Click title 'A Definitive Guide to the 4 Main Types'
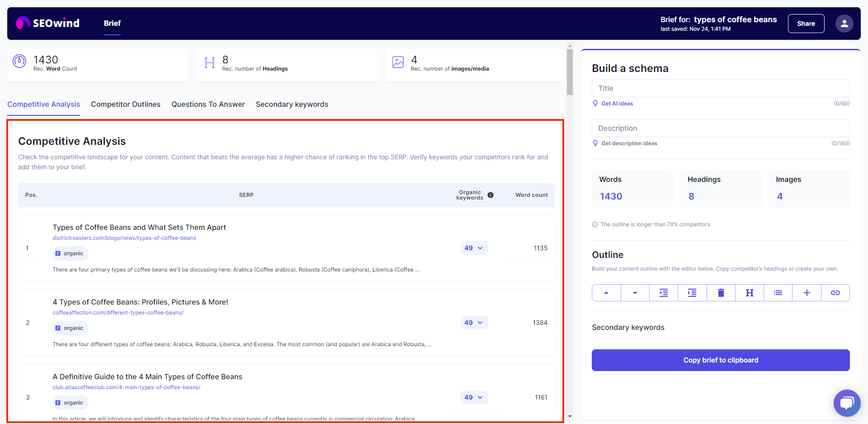Image resolution: width=868 pixels, height=424 pixels. pyautogui.click(x=147, y=376)
